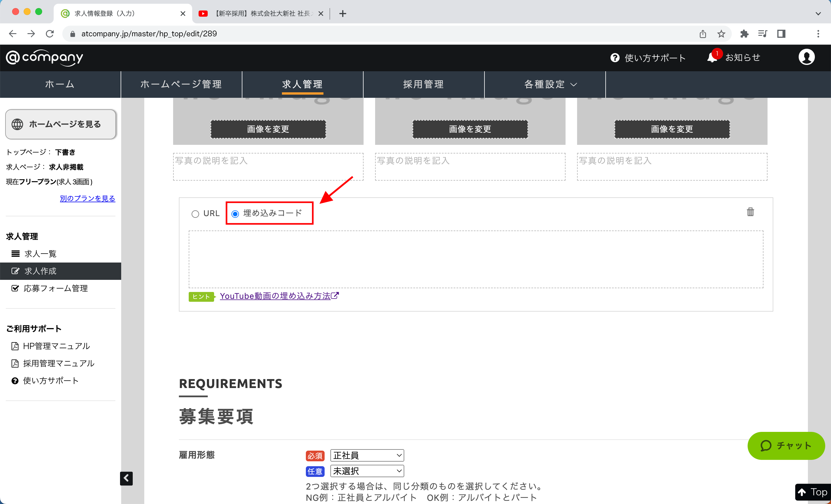The height and width of the screenshot is (504, 831).
Task: Open the 求人管理 nav tab
Action: (x=302, y=84)
